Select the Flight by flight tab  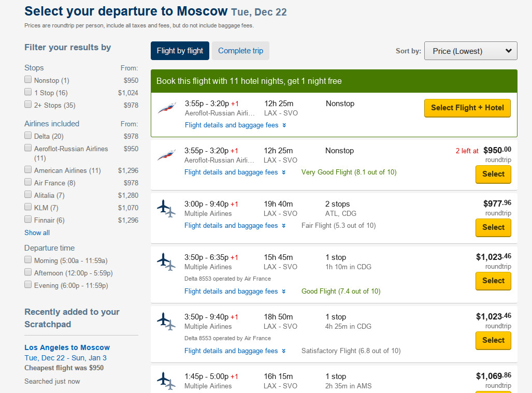(180, 51)
